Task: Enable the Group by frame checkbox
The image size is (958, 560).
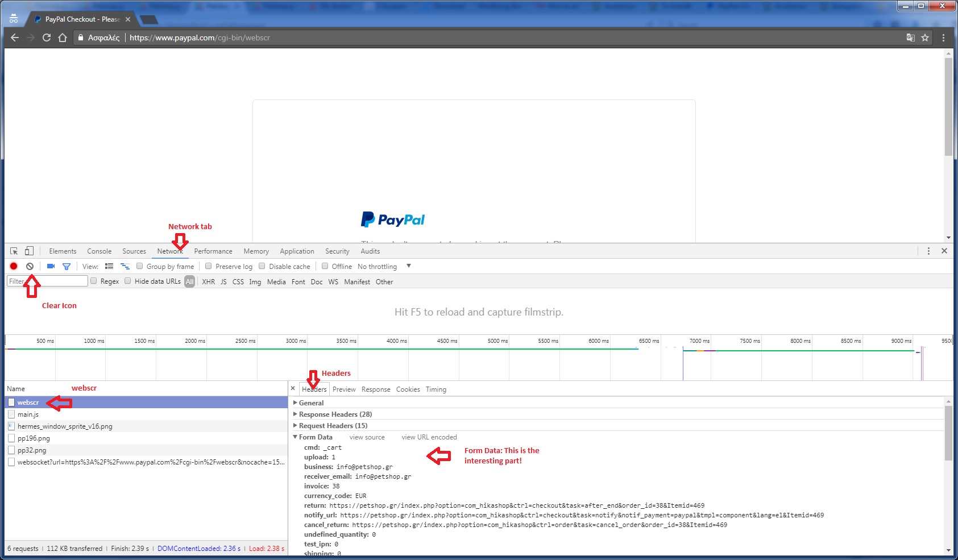Action: click(x=140, y=266)
